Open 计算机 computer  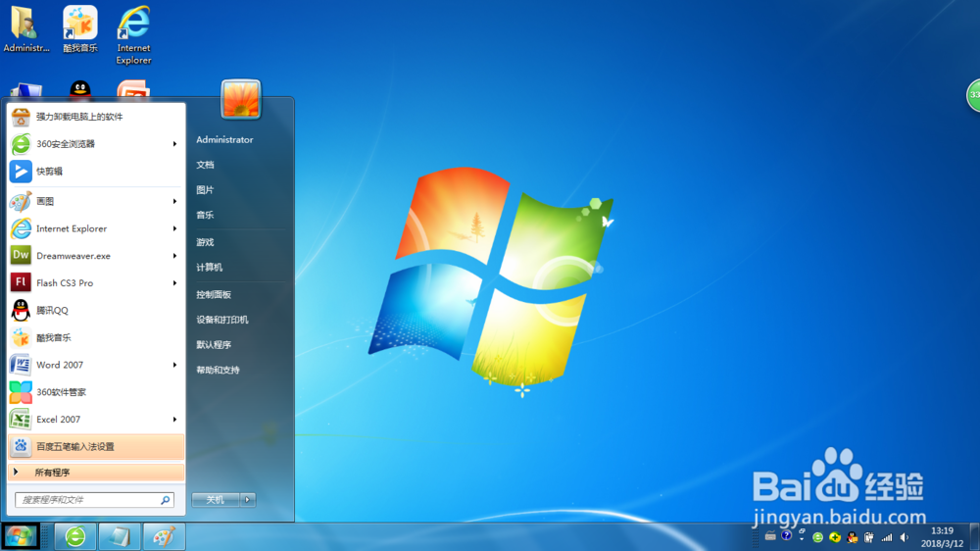point(210,268)
